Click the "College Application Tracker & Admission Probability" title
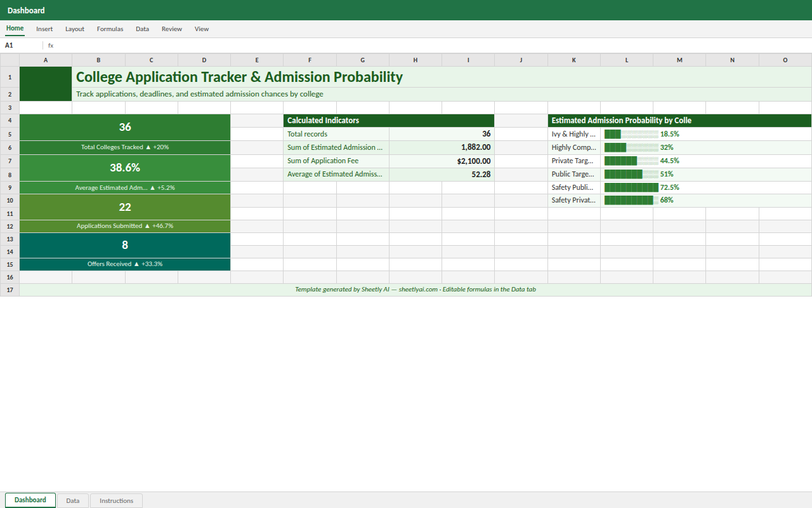812x508 pixels. pos(239,77)
